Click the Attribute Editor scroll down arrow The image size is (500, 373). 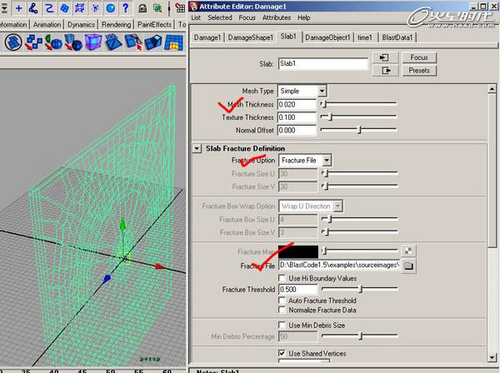[x=492, y=358]
